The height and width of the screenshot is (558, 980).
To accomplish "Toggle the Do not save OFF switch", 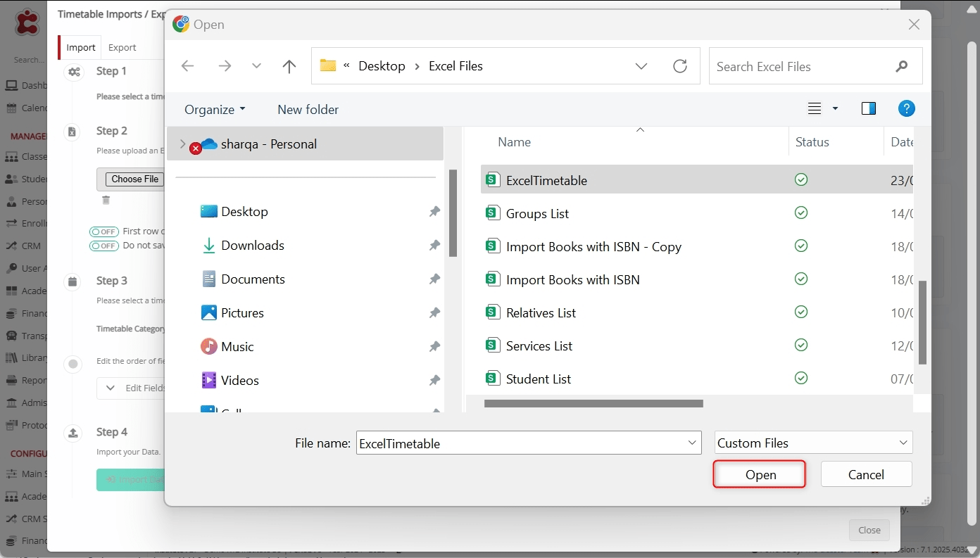I will click(x=103, y=246).
